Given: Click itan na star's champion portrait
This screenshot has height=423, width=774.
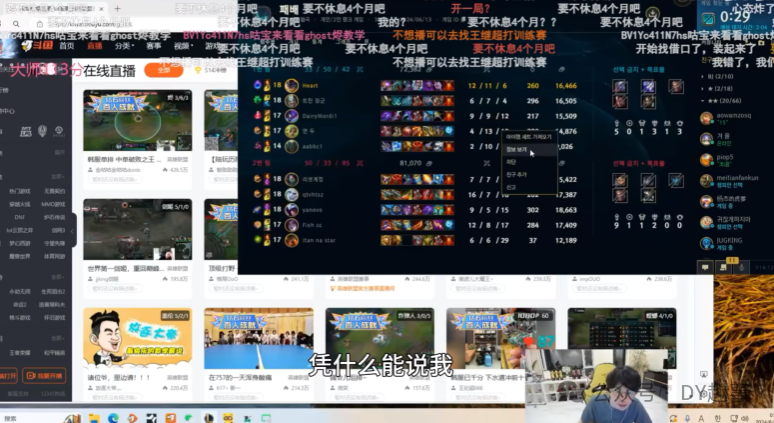Looking at the screenshot, I should (x=291, y=240).
